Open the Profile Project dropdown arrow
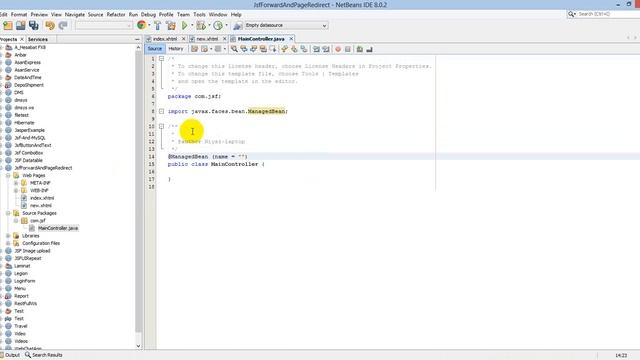640x360 pixels. (226, 25)
